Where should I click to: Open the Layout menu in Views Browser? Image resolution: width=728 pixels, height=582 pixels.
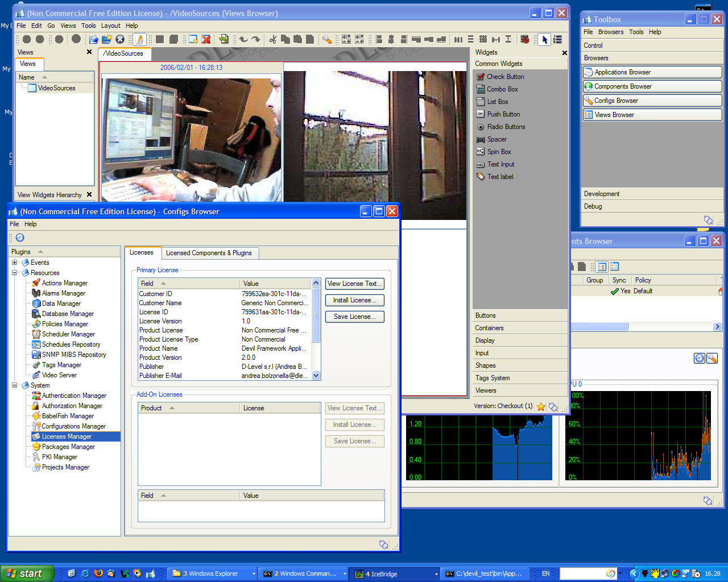pos(110,26)
